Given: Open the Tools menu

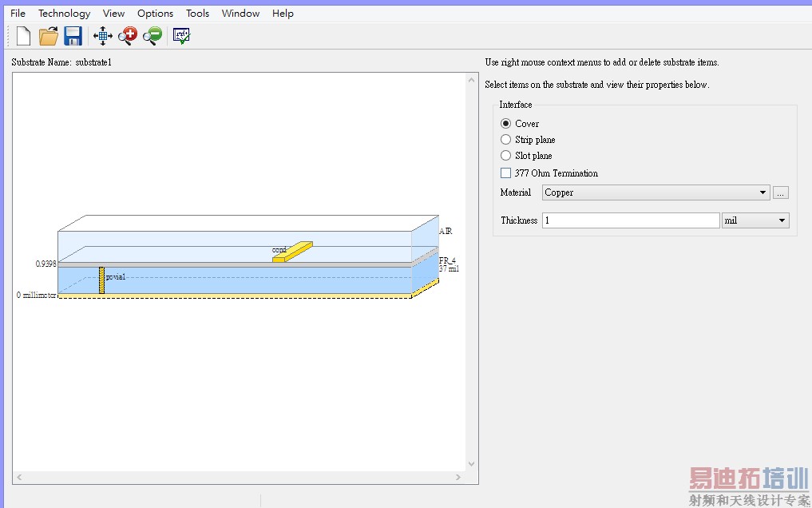Looking at the screenshot, I should pyautogui.click(x=197, y=14).
